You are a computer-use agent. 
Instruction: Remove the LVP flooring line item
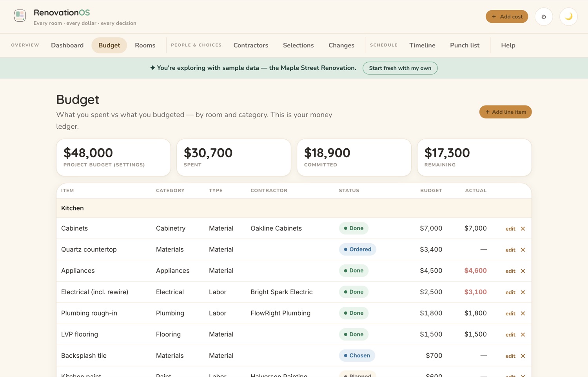click(x=523, y=335)
